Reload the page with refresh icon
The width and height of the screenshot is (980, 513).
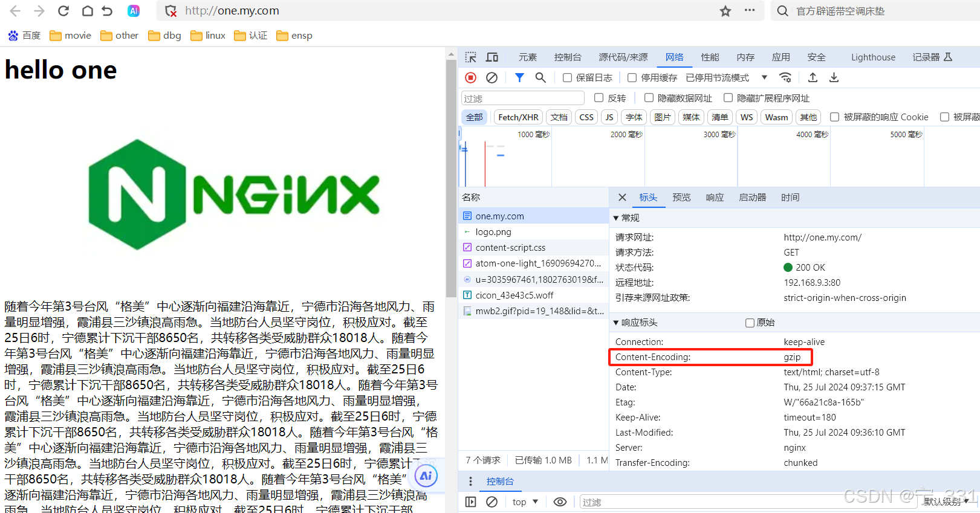pos(63,11)
